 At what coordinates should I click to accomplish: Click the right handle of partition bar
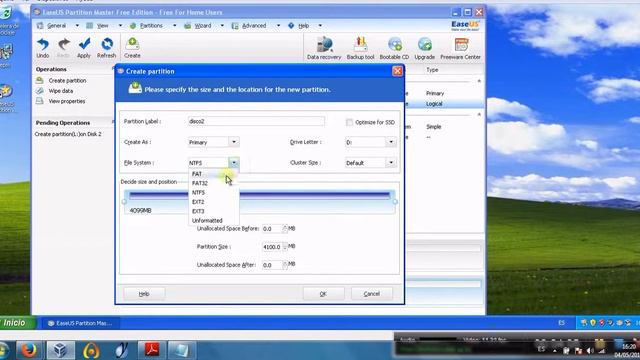coord(395,202)
